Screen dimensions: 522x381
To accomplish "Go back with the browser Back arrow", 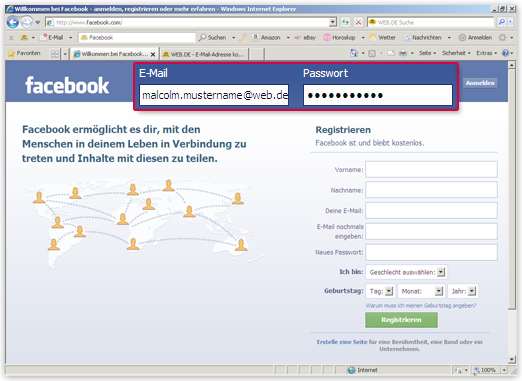I will (13, 22).
